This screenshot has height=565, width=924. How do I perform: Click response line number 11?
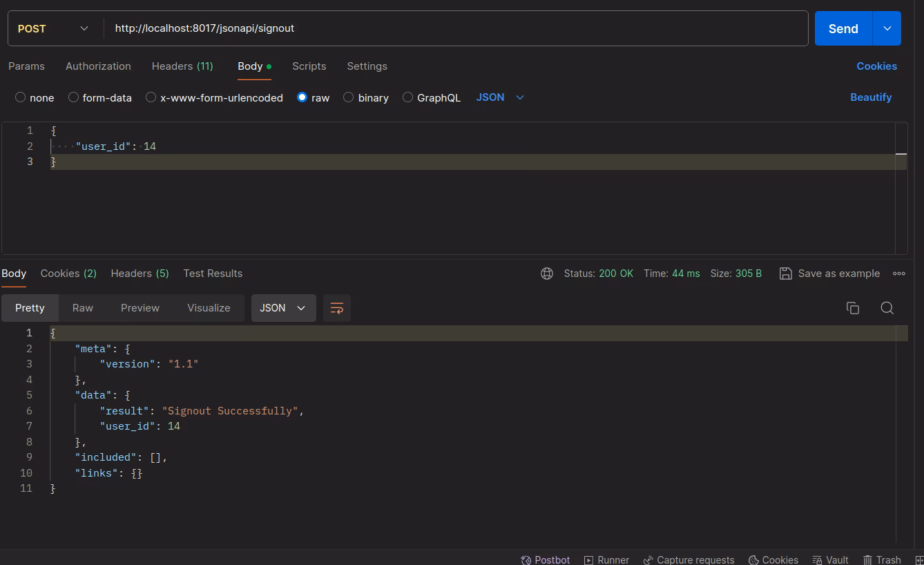(26, 488)
